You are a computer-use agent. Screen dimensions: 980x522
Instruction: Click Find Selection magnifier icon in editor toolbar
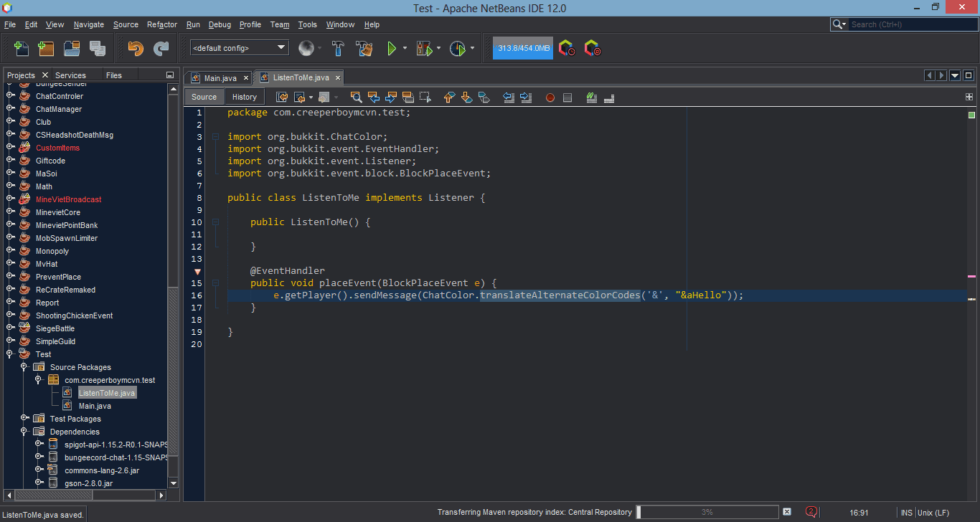356,97
